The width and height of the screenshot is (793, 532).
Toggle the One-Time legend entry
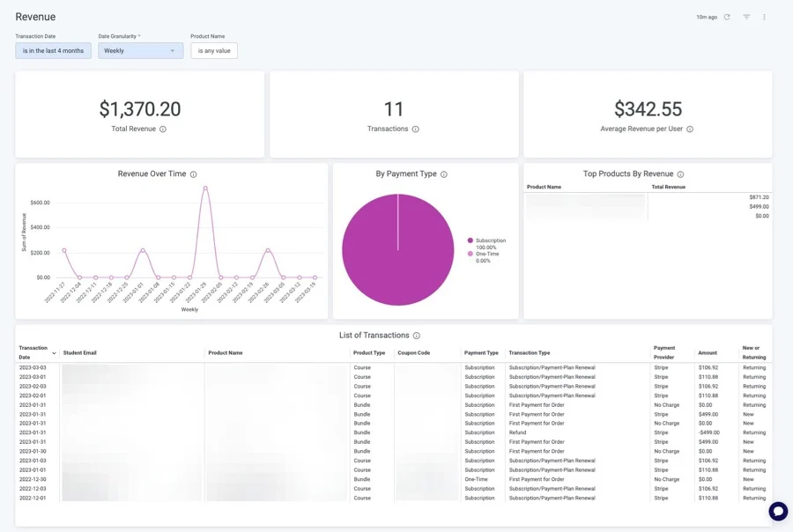click(486, 254)
